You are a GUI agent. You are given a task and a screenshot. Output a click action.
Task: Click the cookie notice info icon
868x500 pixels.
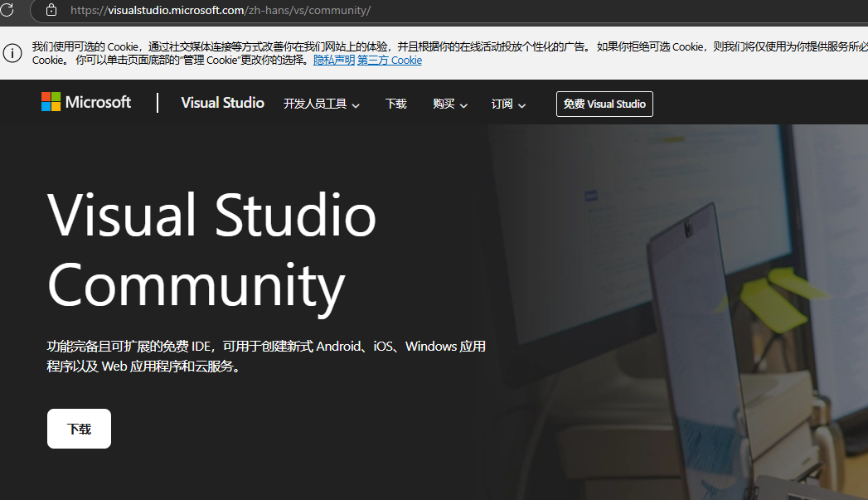[x=12, y=53]
